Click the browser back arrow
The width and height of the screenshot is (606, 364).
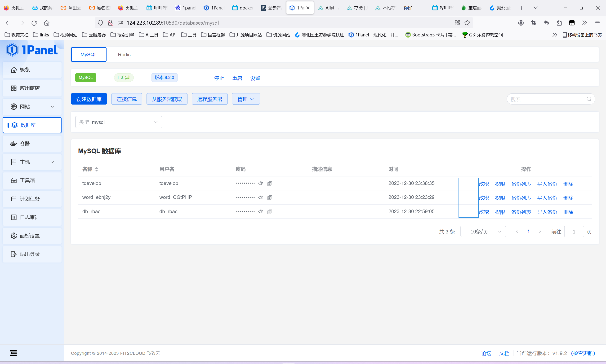click(9, 23)
